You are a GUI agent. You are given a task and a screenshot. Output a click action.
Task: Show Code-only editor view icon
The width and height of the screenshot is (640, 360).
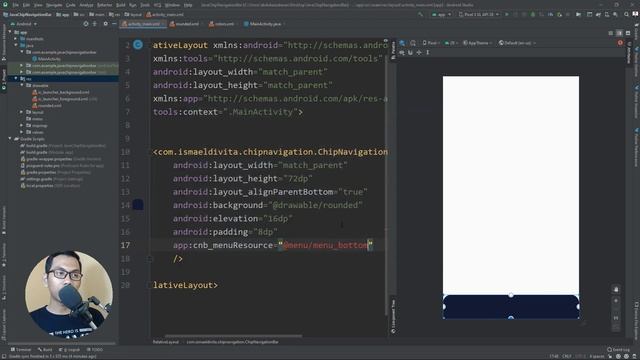pos(611,33)
